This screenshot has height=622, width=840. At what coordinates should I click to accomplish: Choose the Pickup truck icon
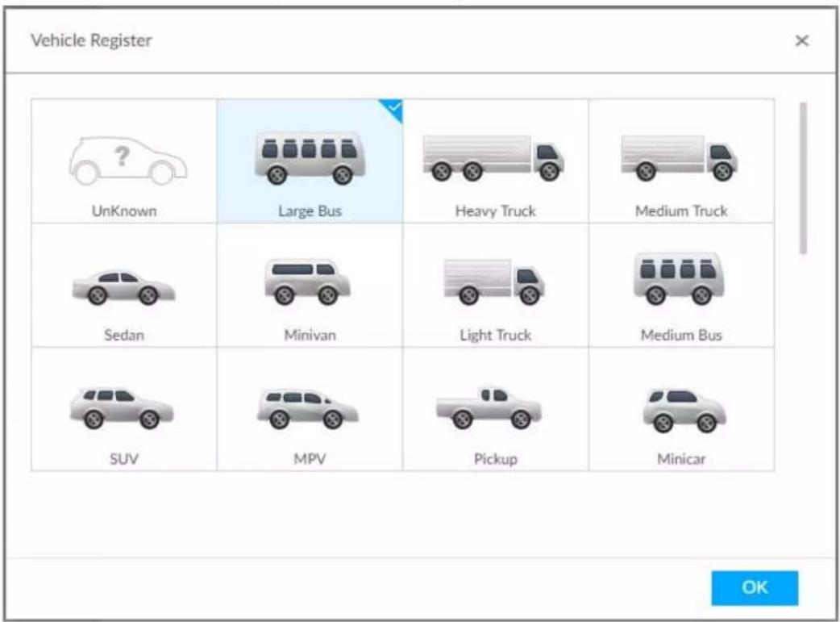click(489, 407)
